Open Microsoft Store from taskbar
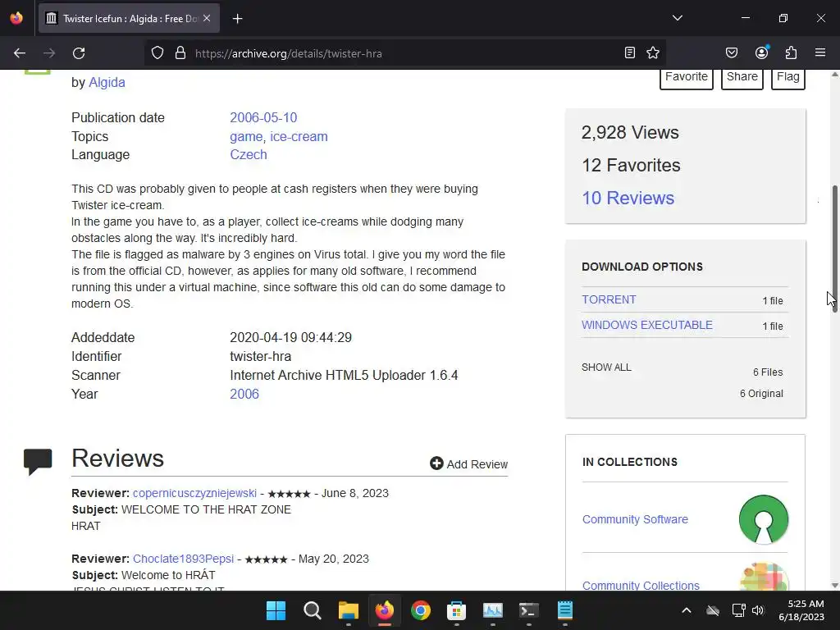Image resolution: width=840 pixels, height=630 pixels. coord(456,610)
